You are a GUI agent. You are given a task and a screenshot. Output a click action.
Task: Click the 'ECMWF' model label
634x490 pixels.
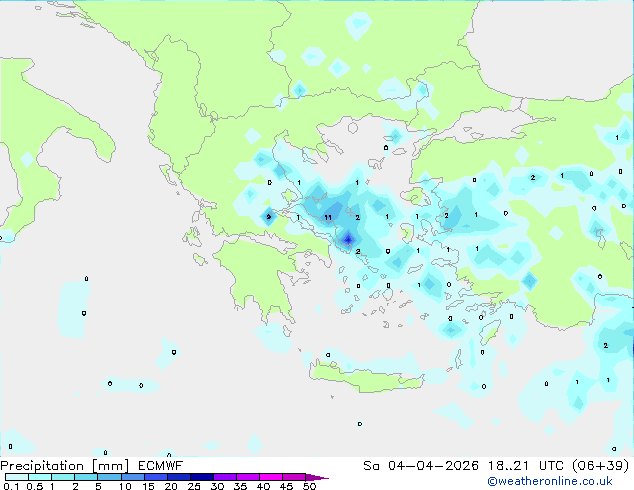(161, 466)
